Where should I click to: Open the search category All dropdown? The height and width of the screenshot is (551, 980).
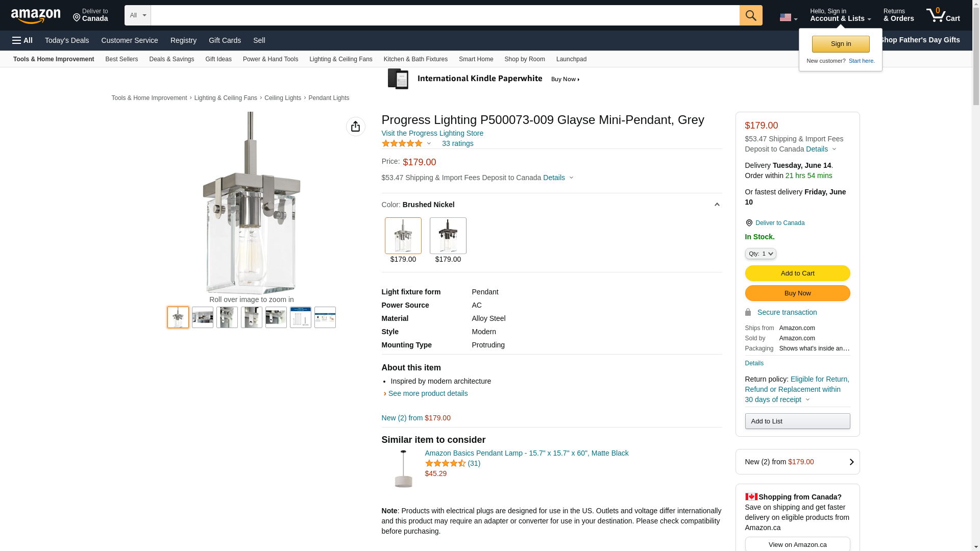coord(137,15)
